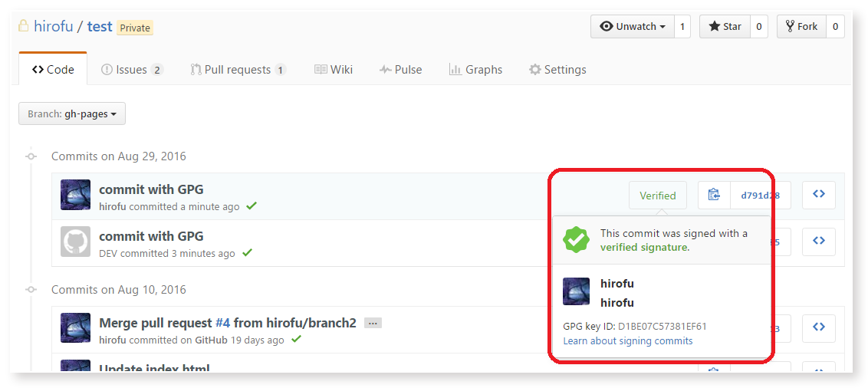This screenshot has height=388, width=868.
Task: Click the Unwatch dropdown button
Action: (632, 27)
